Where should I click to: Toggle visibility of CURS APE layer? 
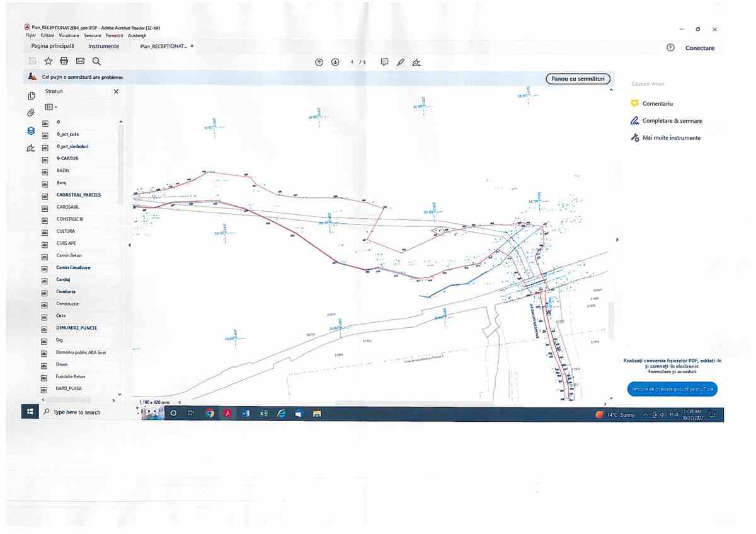click(x=45, y=243)
